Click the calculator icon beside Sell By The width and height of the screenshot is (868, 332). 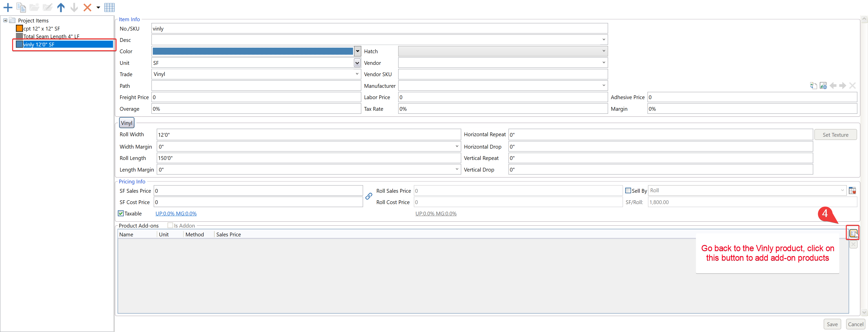853,191
